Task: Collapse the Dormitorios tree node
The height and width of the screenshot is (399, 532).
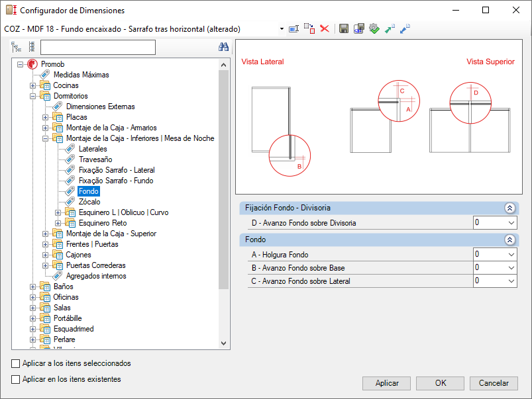Action: click(33, 96)
